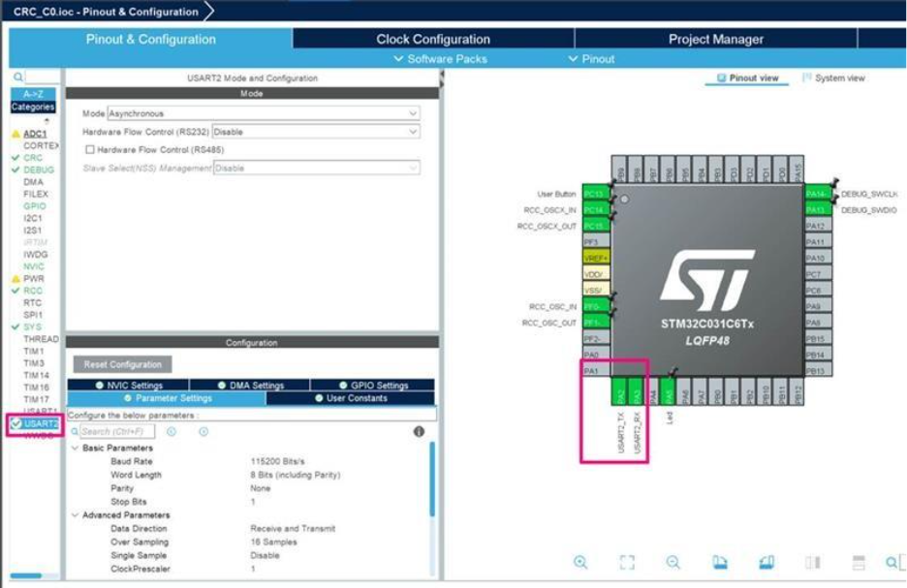Click the PWR warning triangle icon

click(x=16, y=279)
